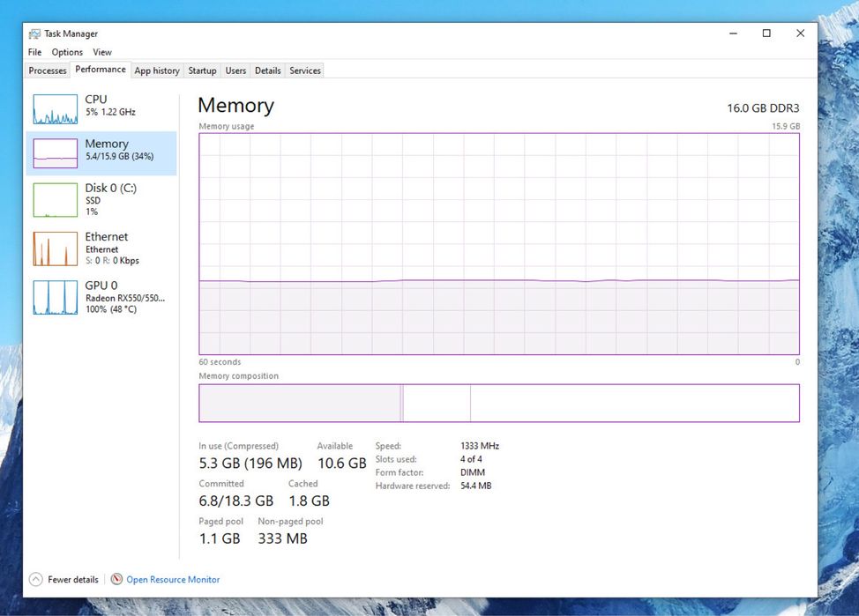Select the Ethernet mini graph
859x616 pixels.
coord(56,249)
